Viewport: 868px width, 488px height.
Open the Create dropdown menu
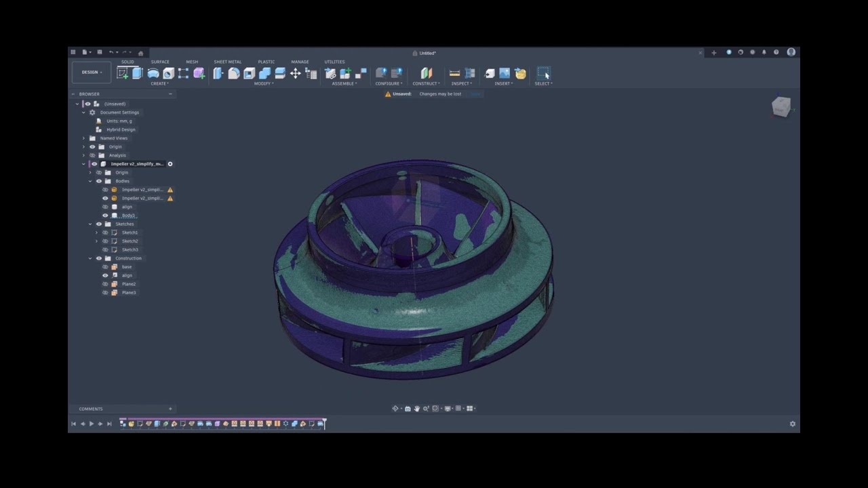click(x=159, y=83)
